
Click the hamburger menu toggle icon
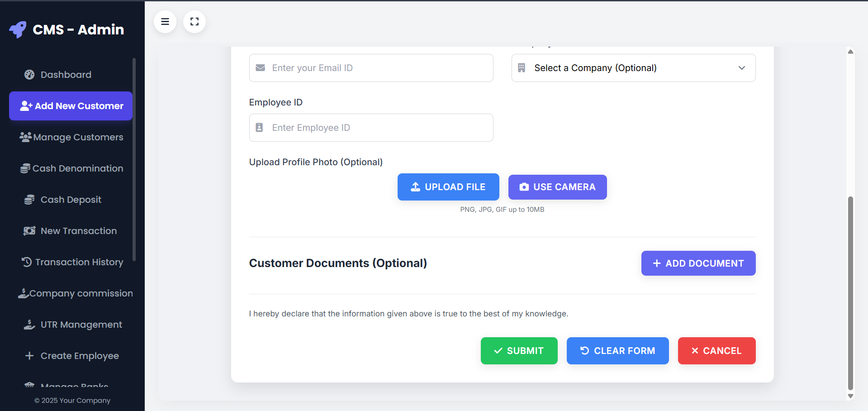tap(165, 22)
